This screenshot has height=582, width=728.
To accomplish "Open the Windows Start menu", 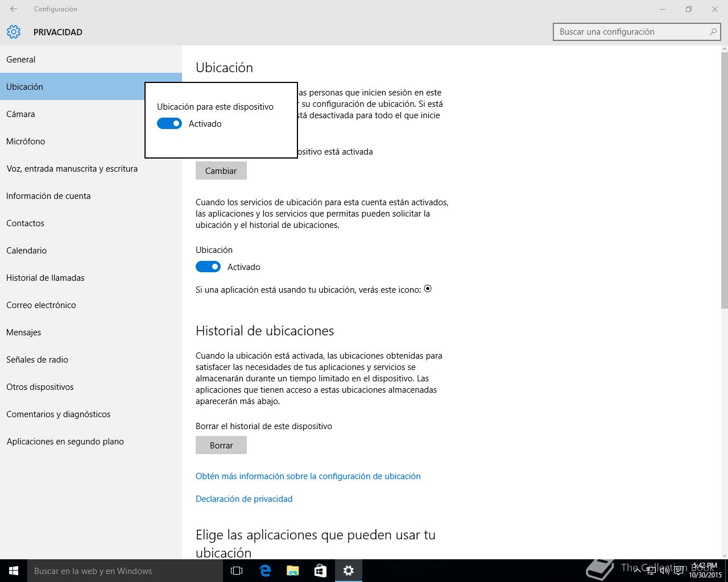I will click(14, 571).
